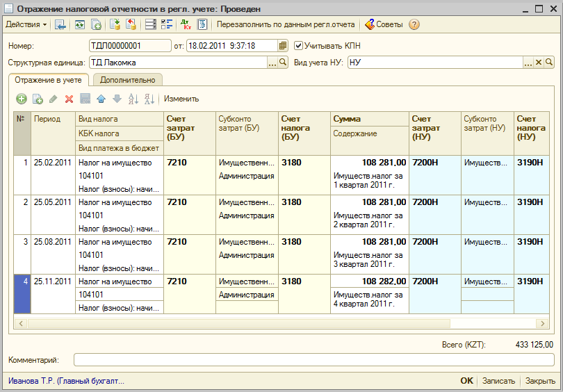Click the red Delete row icon

click(x=69, y=99)
